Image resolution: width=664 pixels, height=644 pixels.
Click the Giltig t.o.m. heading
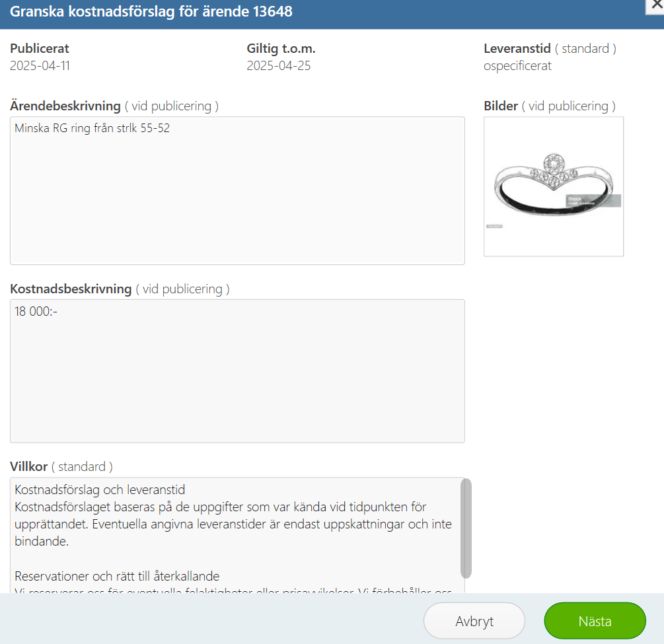[281, 48]
